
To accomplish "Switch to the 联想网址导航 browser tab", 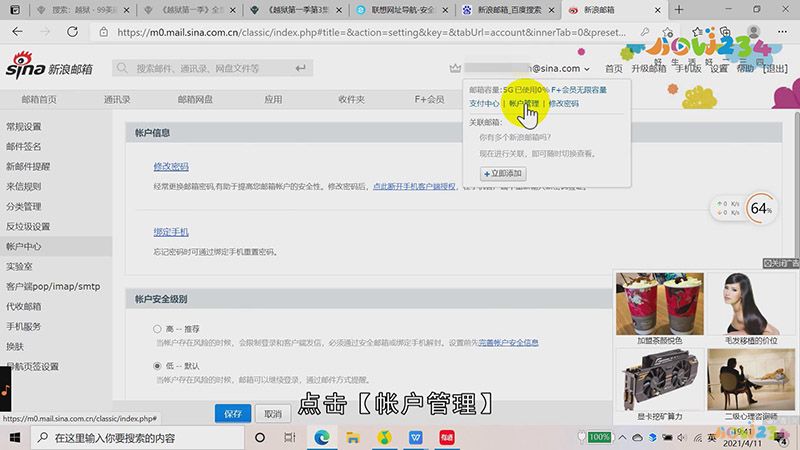I will tap(402, 10).
